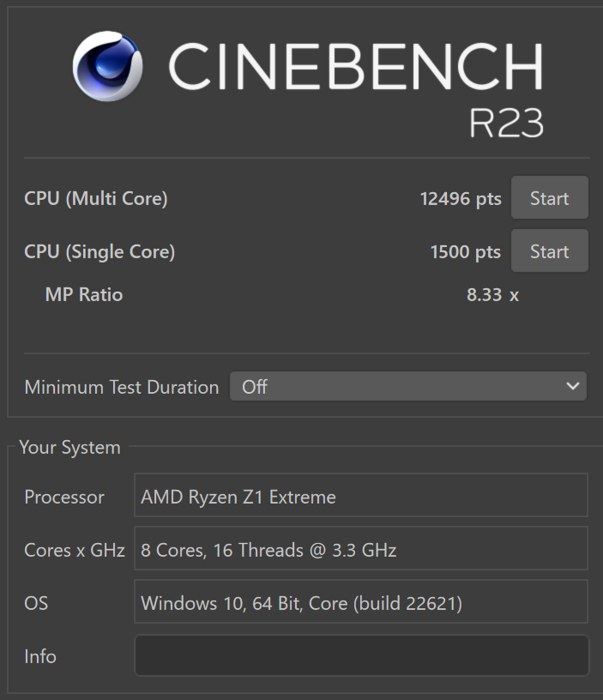Click the R23 version label

pyautogui.click(x=506, y=124)
